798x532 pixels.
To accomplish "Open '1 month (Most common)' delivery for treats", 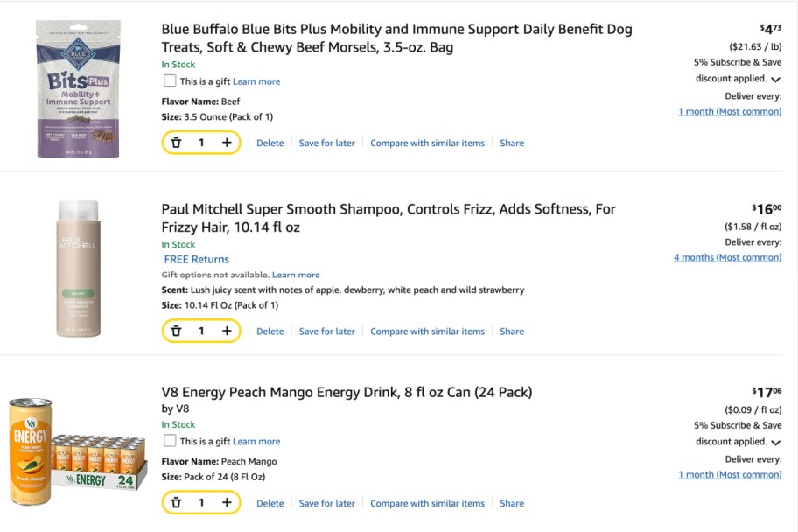I will 730,111.
